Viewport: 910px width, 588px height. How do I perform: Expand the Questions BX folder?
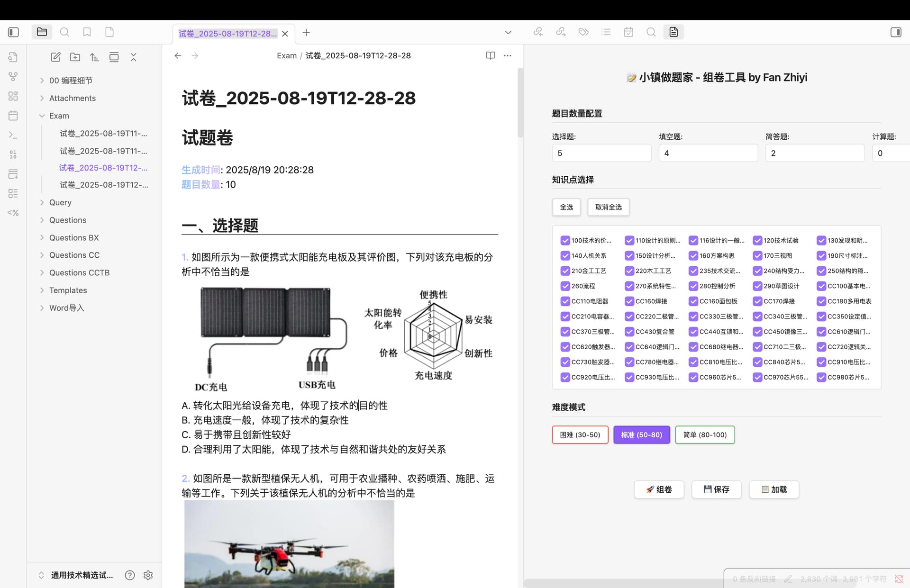point(74,237)
